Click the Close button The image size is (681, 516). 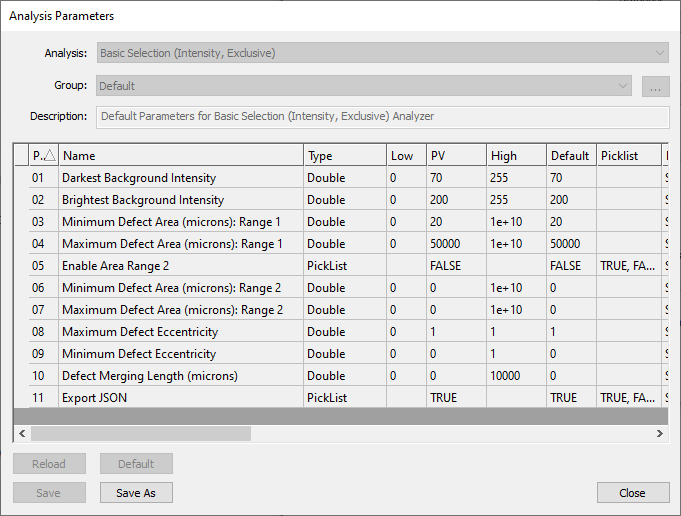[x=632, y=493]
